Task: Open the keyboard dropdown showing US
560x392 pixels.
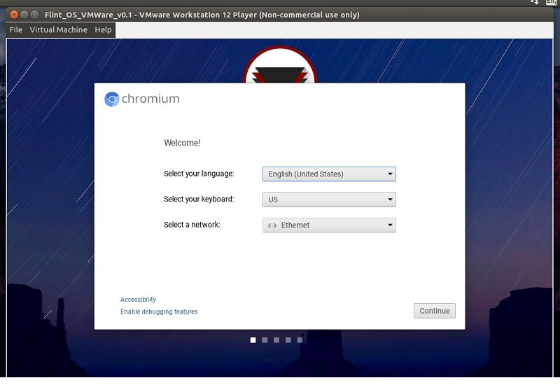Action: coord(329,199)
